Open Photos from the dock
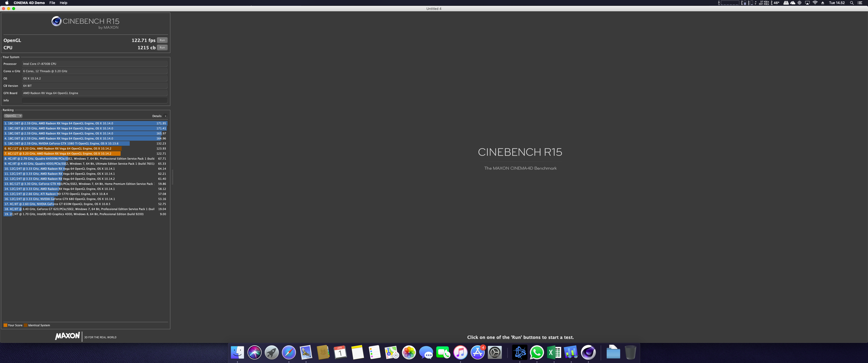The height and width of the screenshot is (363, 868). click(409, 353)
